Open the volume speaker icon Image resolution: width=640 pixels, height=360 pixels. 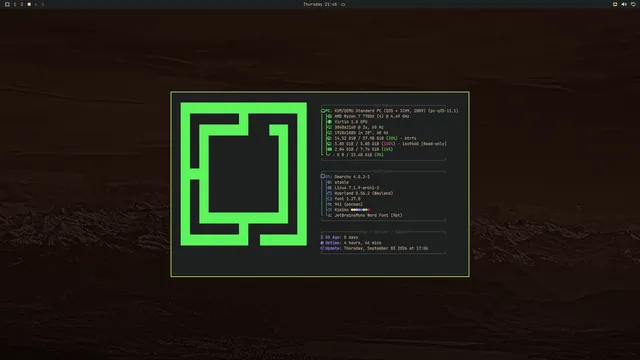[624, 4]
